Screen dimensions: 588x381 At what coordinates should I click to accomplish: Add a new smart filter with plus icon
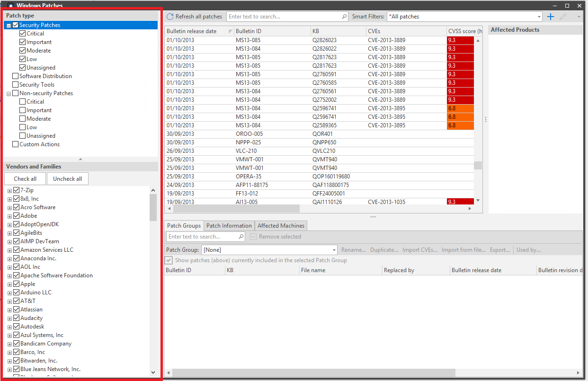coord(551,17)
